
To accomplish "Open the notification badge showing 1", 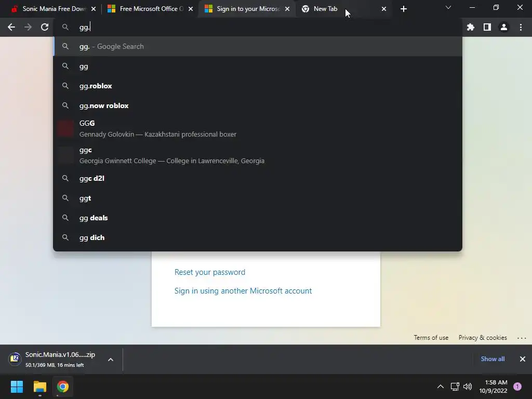I will tap(517, 387).
